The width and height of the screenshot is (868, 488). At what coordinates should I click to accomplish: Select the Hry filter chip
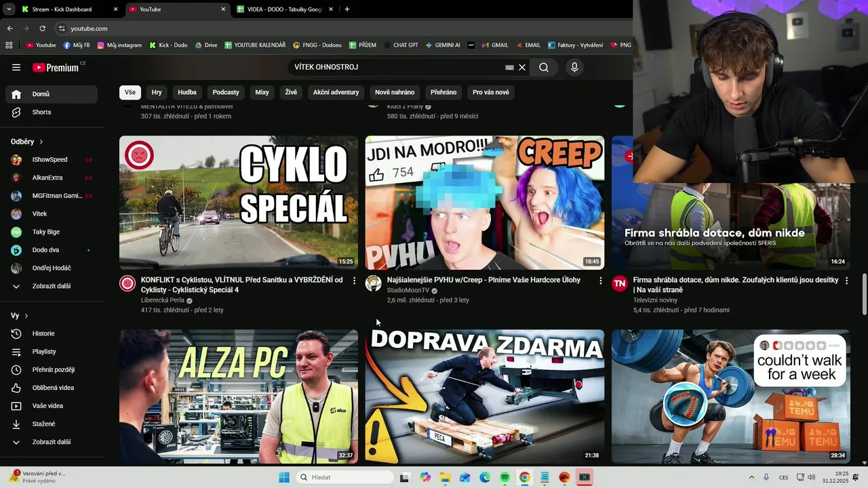point(157,92)
